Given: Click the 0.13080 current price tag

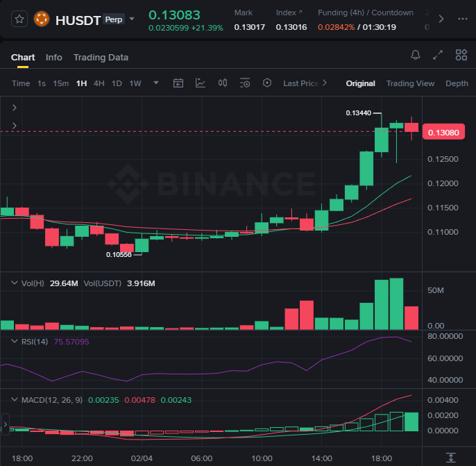Looking at the screenshot, I should pyautogui.click(x=443, y=132).
